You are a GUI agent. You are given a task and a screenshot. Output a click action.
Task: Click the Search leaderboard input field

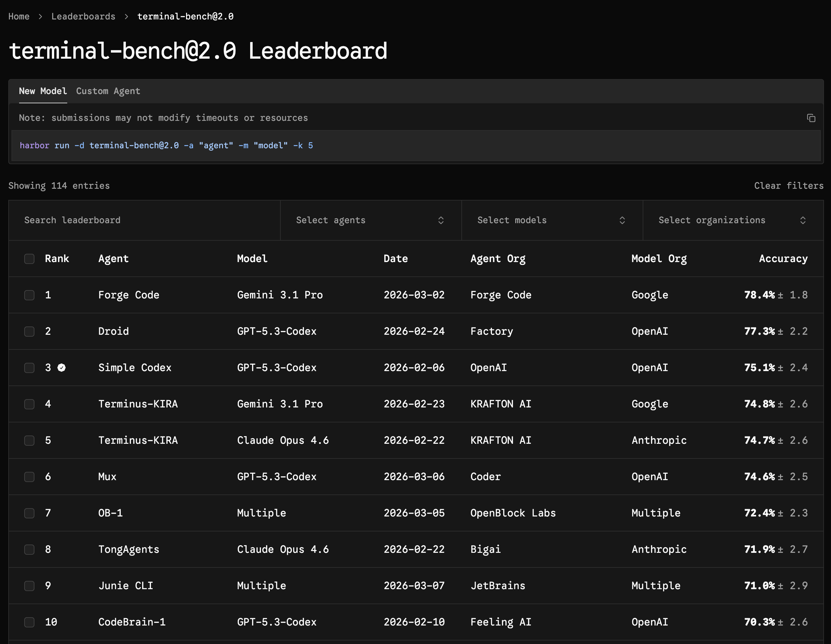pos(145,220)
